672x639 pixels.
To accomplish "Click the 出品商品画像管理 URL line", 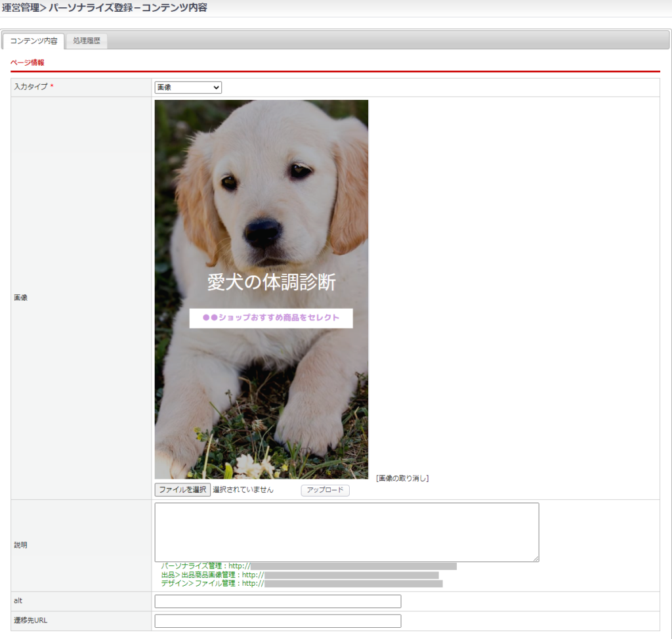I will click(299, 575).
